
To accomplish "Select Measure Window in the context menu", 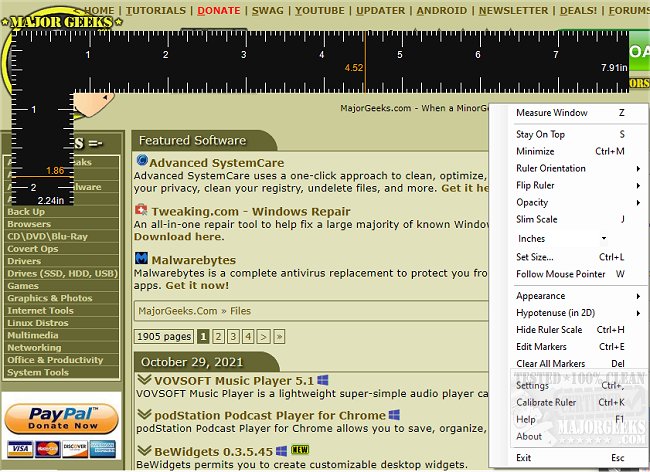I will coord(570,113).
